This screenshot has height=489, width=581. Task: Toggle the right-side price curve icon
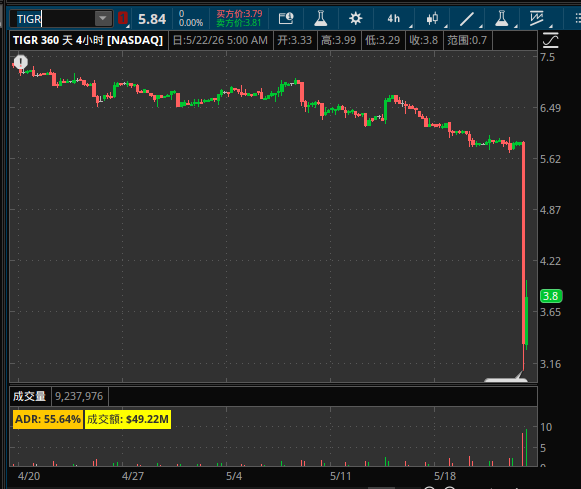[551, 40]
